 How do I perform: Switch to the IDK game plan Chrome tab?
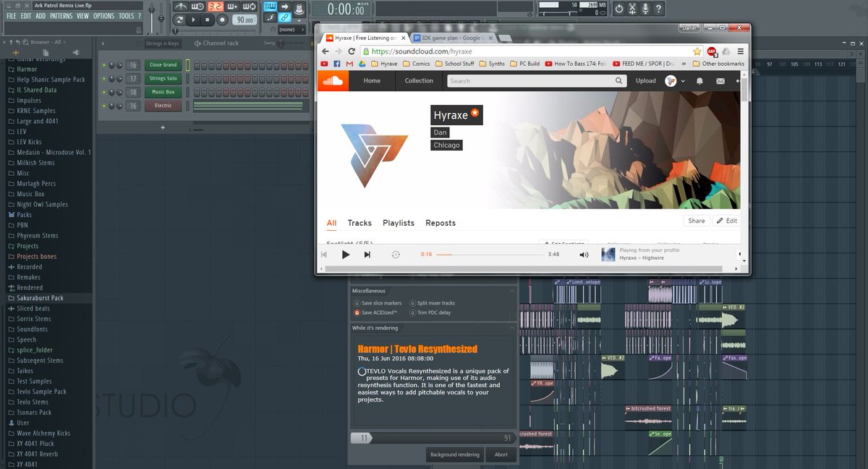(453, 38)
